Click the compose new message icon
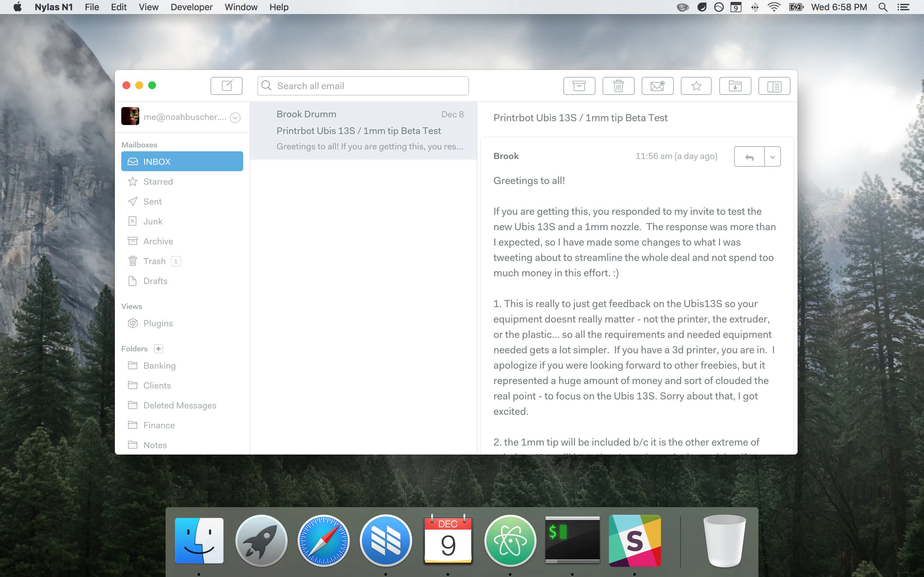This screenshot has width=924, height=577. (x=226, y=86)
